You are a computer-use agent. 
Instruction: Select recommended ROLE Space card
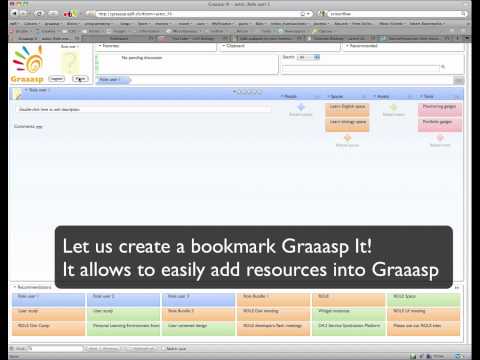point(424,299)
